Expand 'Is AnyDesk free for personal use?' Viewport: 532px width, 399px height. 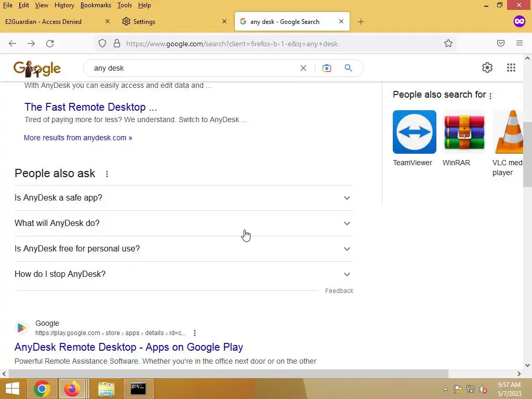183,249
